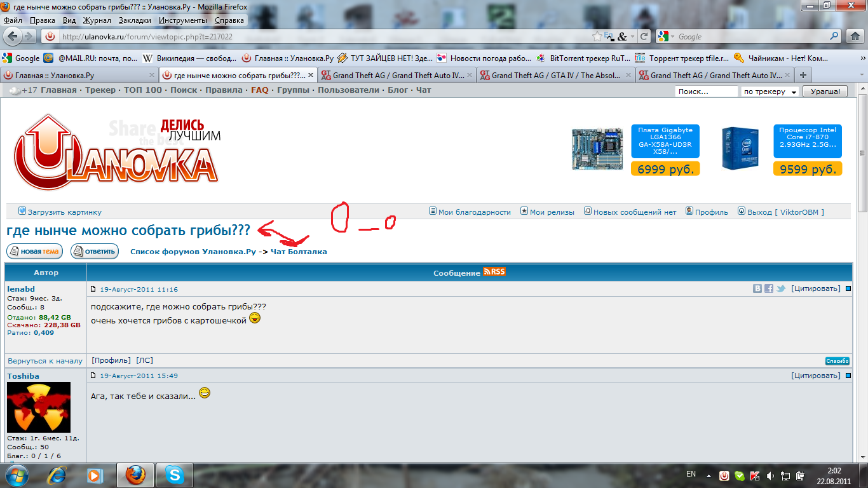Share lenabd's post to VKontakte
The image size is (868, 488).
pyautogui.click(x=757, y=288)
